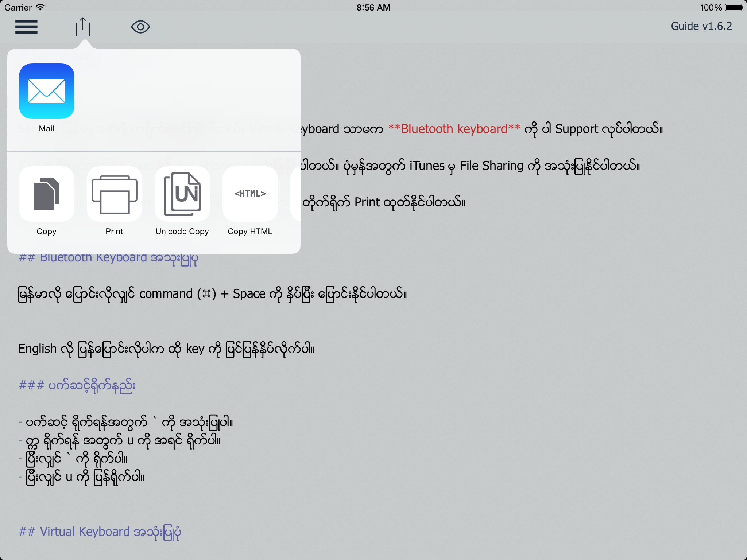Place cursor in red **Bluetooth keyboard** text
747x560 pixels.
point(454,129)
